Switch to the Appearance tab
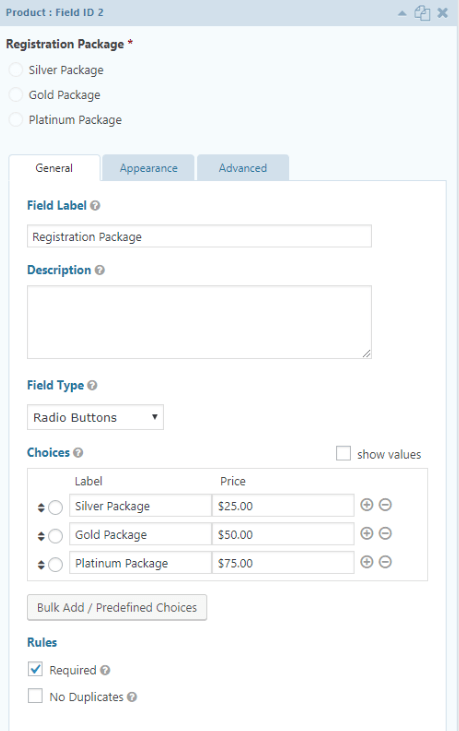This screenshot has height=731, width=459. pyautogui.click(x=149, y=168)
